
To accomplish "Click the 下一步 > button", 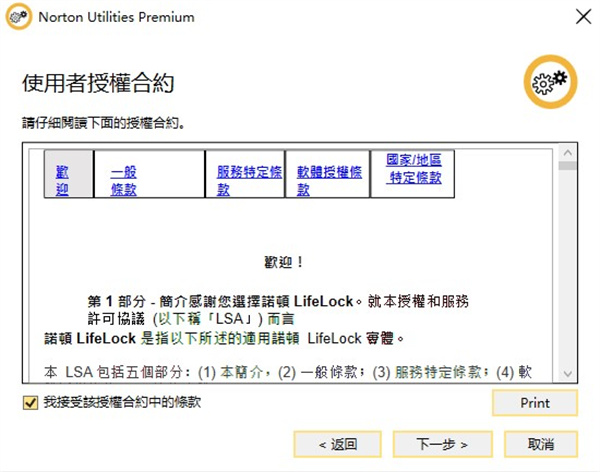I will [442, 444].
